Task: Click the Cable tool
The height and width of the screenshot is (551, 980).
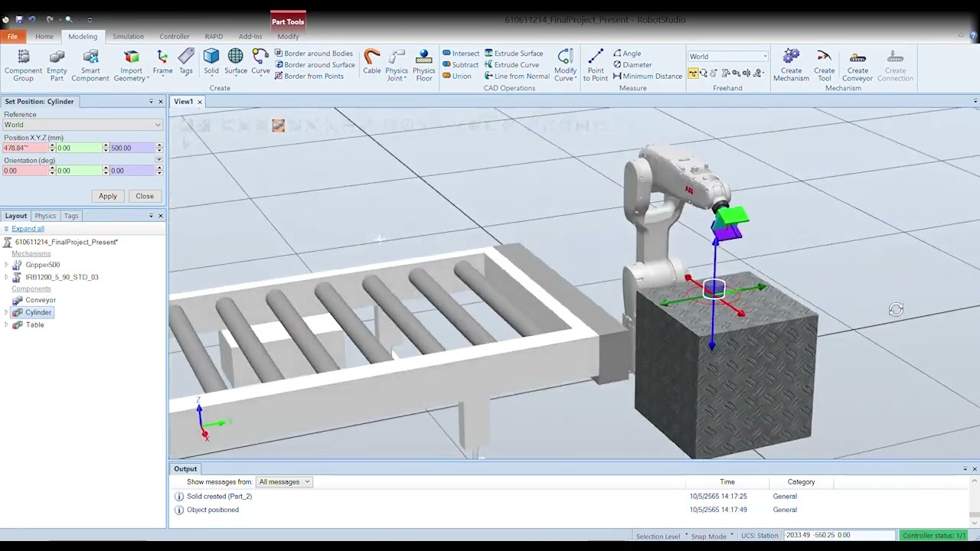Action: pos(372,62)
